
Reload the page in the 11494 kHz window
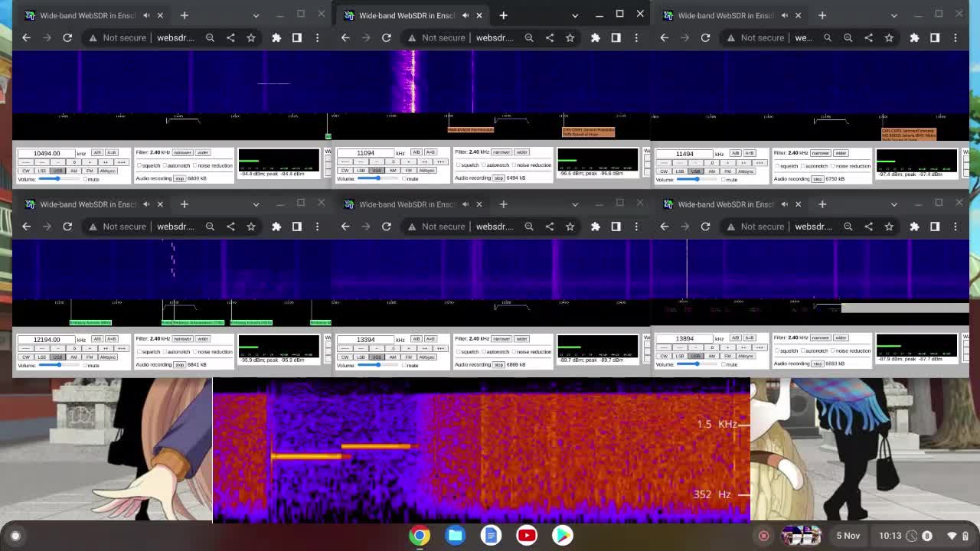[705, 37]
